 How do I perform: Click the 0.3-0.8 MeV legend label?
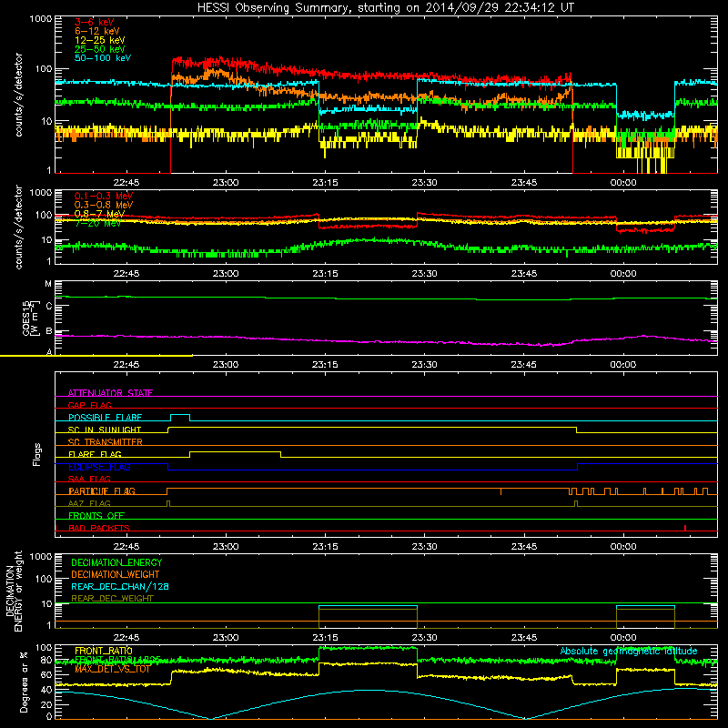tap(104, 205)
